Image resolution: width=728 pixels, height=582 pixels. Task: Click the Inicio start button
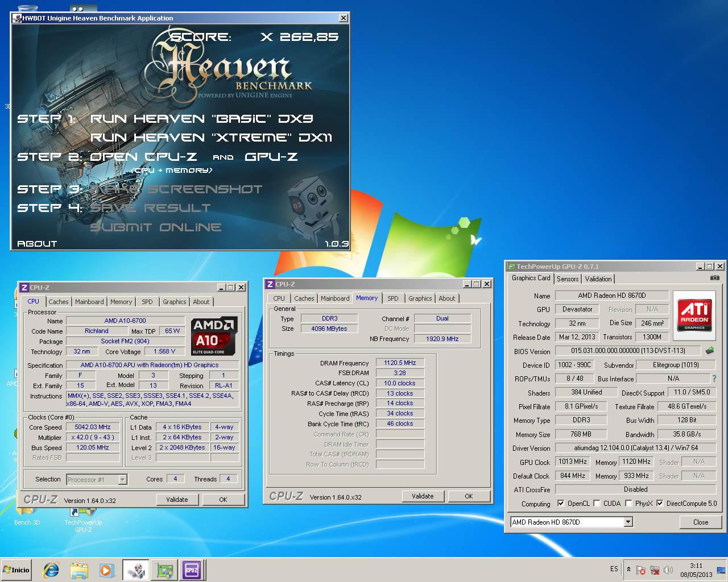(x=16, y=570)
